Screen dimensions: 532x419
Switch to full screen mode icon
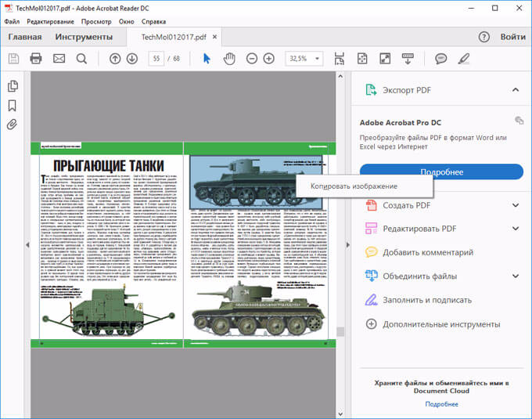pos(385,59)
